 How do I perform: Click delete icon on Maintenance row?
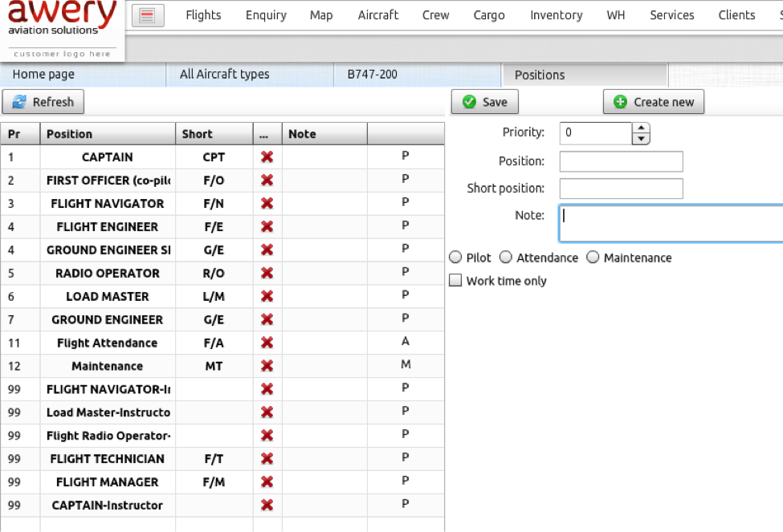click(x=267, y=367)
